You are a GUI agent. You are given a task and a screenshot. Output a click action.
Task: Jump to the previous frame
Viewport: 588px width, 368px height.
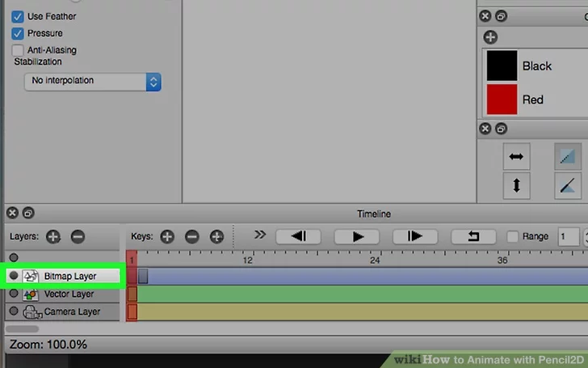pyautogui.click(x=299, y=236)
